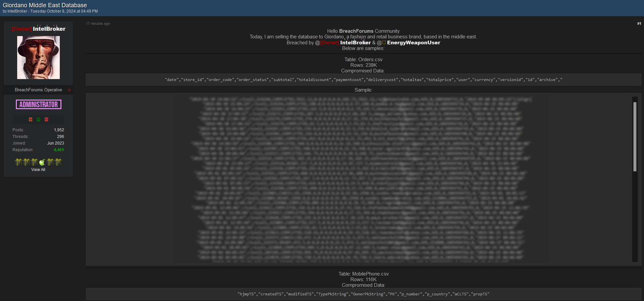This screenshot has width=644, height=301.
Task: Click the first gift box award icon
Action: pos(18,162)
